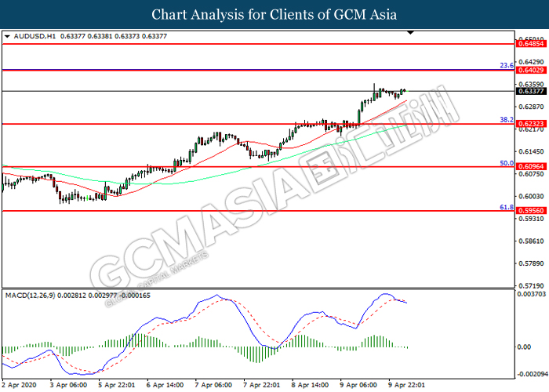Viewport: 549px width, 392px height.
Task: Click the 0.62870 price axis value
Action: 531,107
